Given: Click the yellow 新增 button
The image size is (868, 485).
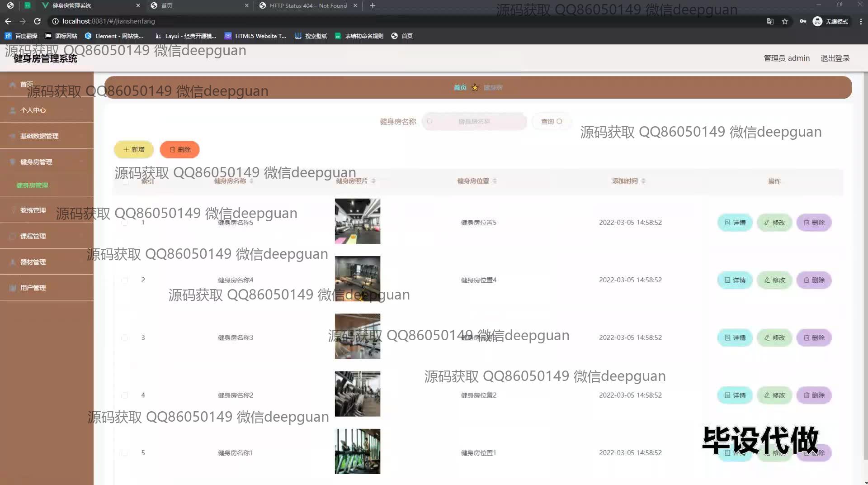Looking at the screenshot, I should click(x=134, y=150).
